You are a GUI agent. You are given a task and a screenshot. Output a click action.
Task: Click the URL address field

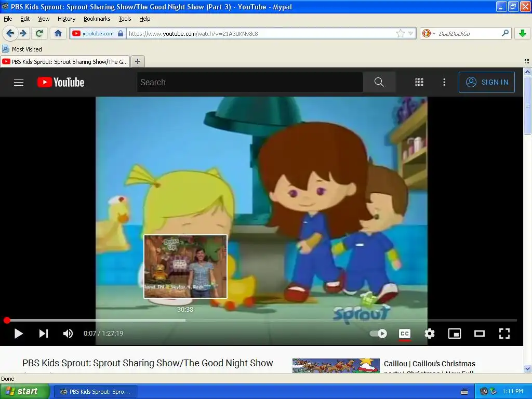(x=261, y=33)
